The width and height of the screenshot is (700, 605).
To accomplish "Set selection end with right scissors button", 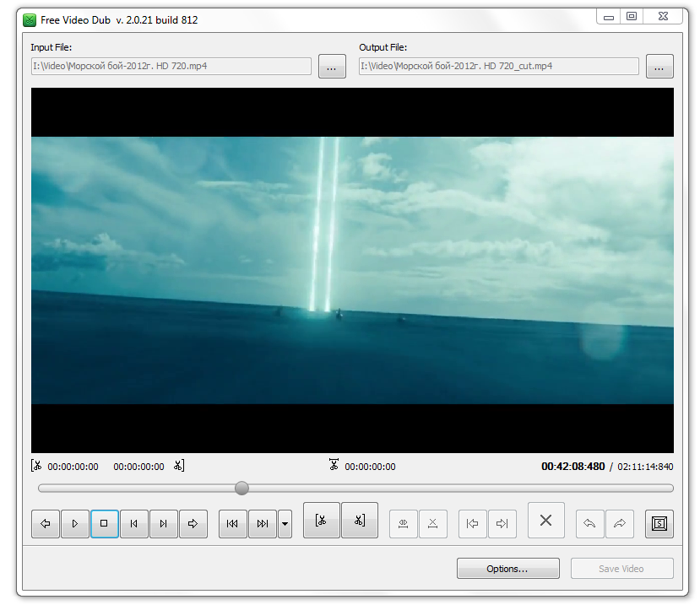I will [360, 521].
